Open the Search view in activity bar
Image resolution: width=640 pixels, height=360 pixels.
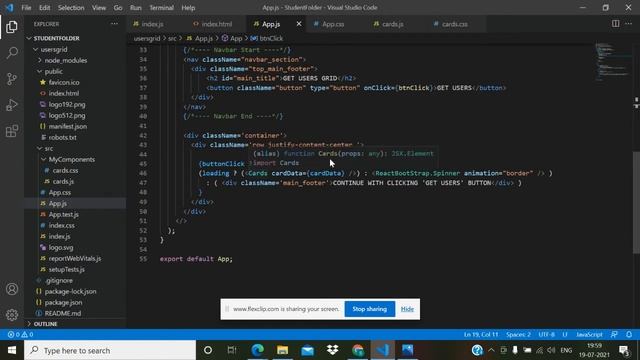pos(12,53)
